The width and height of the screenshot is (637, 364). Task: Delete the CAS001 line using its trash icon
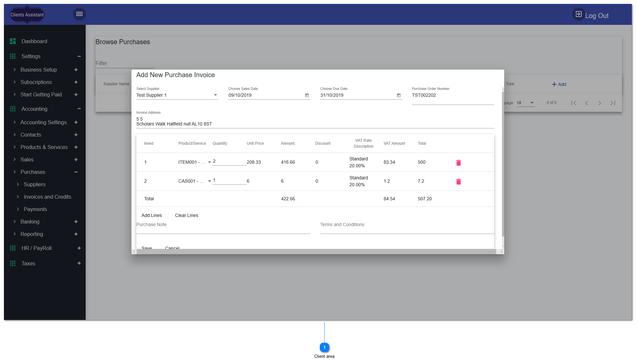(458, 181)
